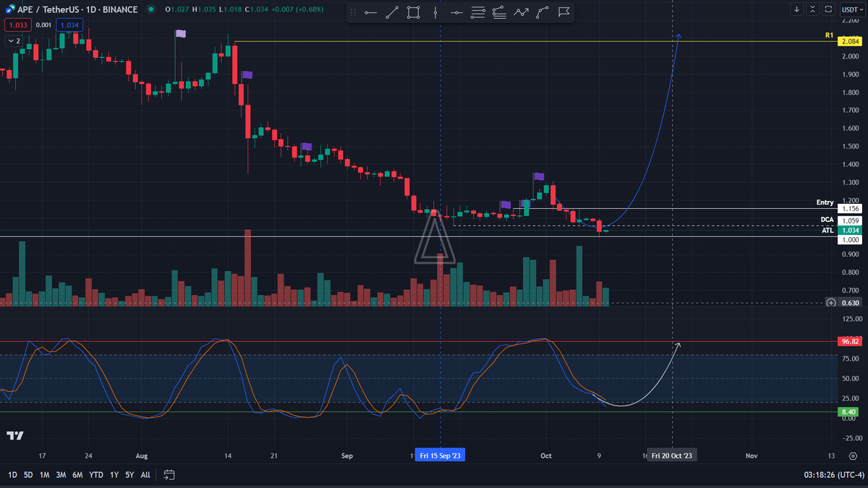The width and height of the screenshot is (868, 488).
Task: Click the purple flag by the mid-August drop
Action: [x=247, y=74]
